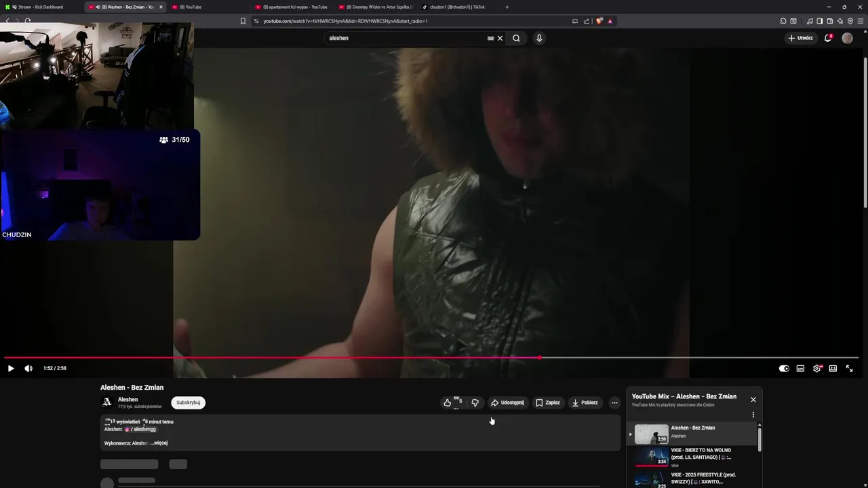Image resolution: width=868 pixels, height=488 pixels.
Task: Open the media control music icon
Action: coord(809,21)
